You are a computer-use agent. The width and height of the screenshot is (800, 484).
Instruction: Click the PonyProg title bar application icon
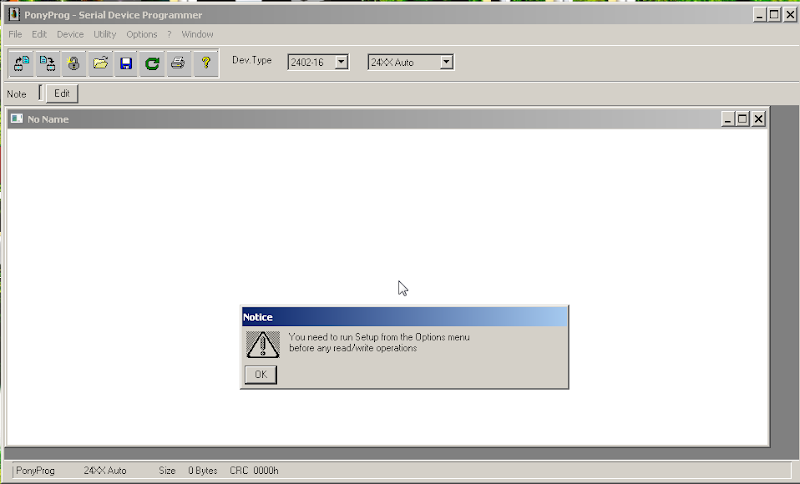[x=14, y=15]
